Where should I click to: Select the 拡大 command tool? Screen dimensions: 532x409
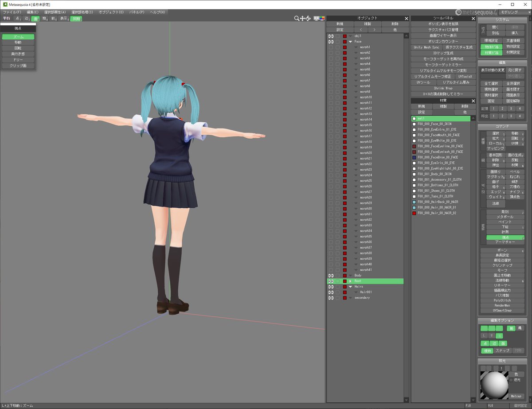coord(496,138)
